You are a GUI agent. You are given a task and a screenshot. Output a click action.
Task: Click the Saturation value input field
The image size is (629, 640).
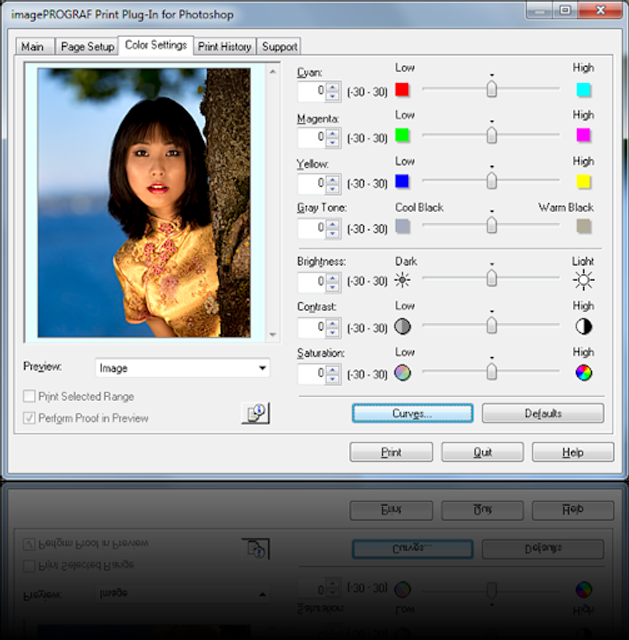pyautogui.click(x=312, y=374)
